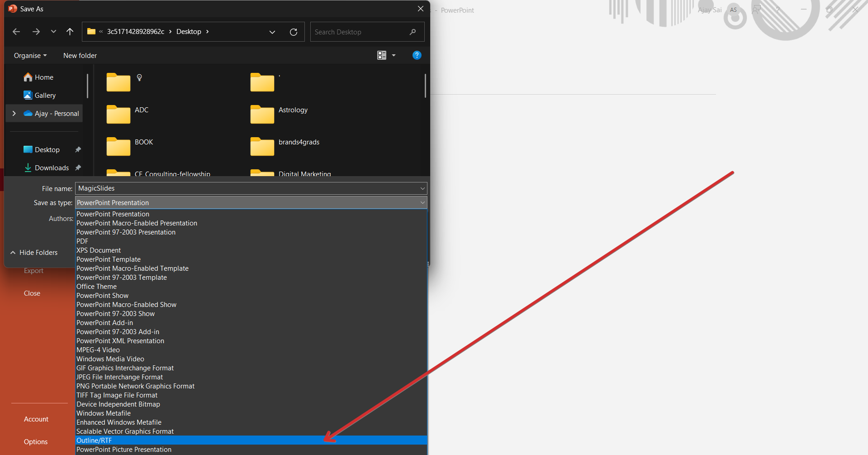Change view layout icon

click(x=382, y=55)
